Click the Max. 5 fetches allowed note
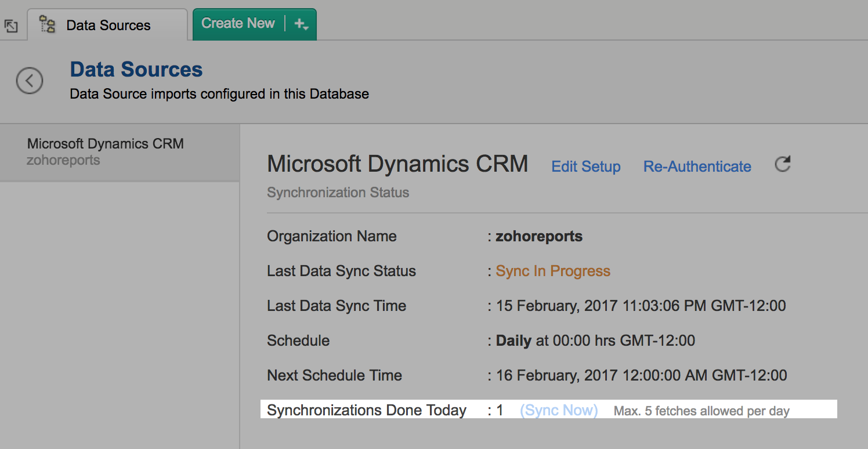 point(701,411)
